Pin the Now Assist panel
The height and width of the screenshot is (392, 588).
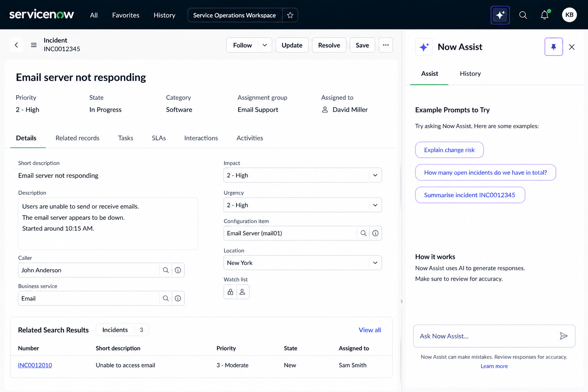click(x=554, y=47)
